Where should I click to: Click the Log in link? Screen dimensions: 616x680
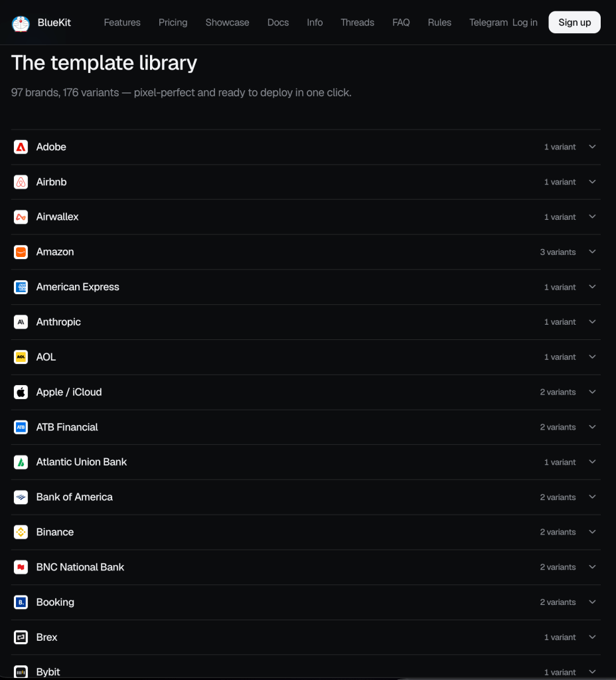click(x=525, y=23)
